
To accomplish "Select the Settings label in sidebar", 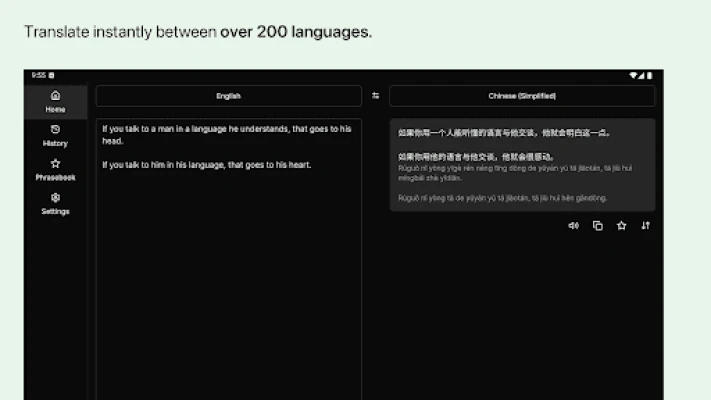I will click(55, 212).
